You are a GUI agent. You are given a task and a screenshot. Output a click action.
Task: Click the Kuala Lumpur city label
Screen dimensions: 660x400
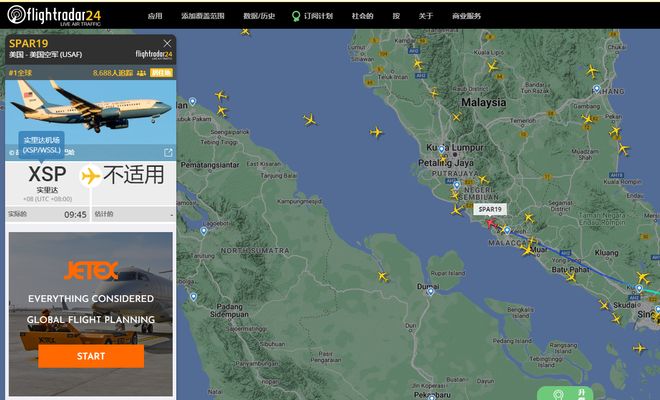[455, 148]
